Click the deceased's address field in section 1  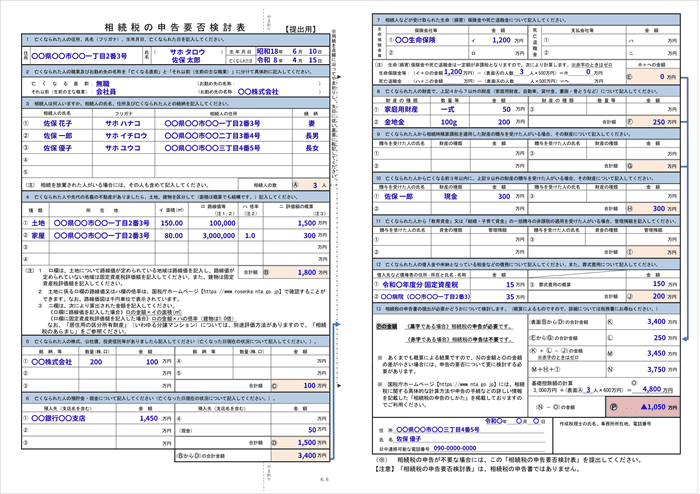point(79,56)
